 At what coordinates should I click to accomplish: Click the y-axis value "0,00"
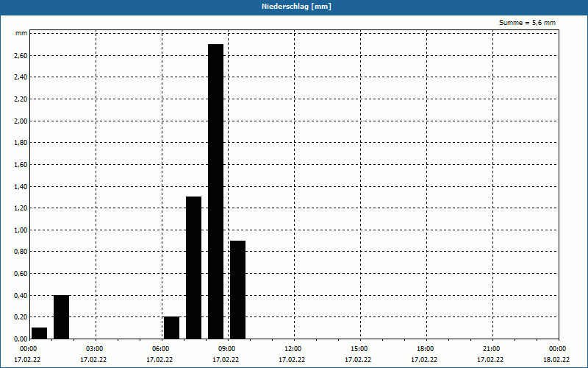click(x=21, y=339)
